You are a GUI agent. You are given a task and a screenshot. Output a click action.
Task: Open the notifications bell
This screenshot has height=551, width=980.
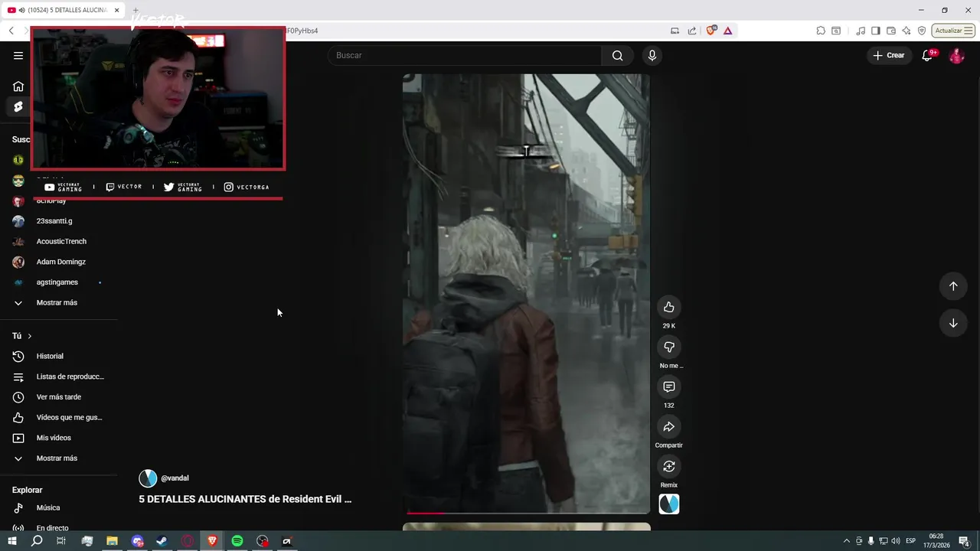tap(927, 55)
